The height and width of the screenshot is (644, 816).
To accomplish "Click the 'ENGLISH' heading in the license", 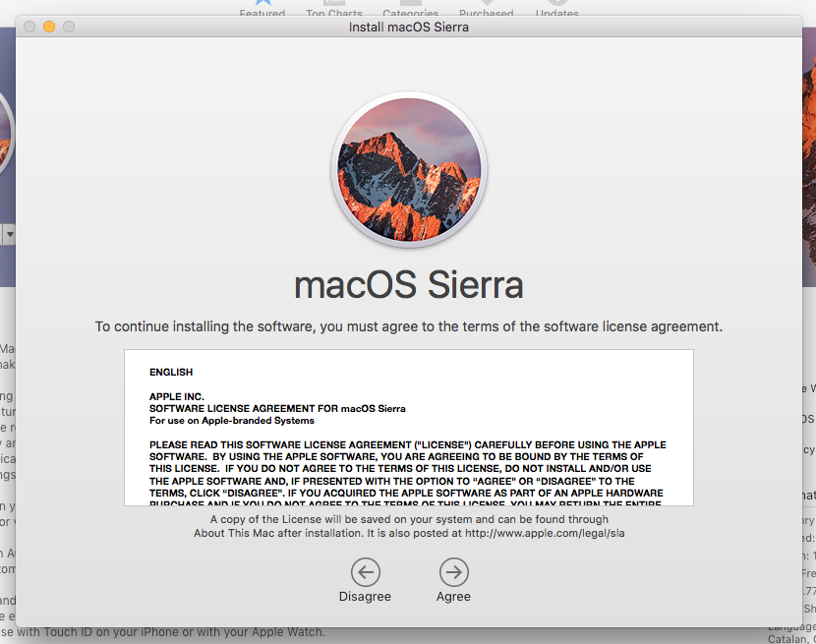I will [x=171, y=373].
